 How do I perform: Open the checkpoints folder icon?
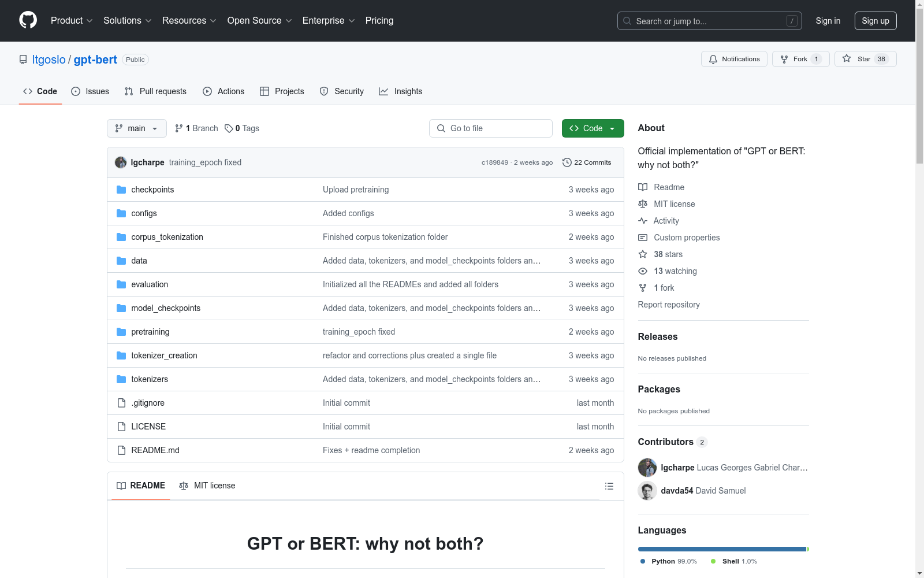(121, 190)
